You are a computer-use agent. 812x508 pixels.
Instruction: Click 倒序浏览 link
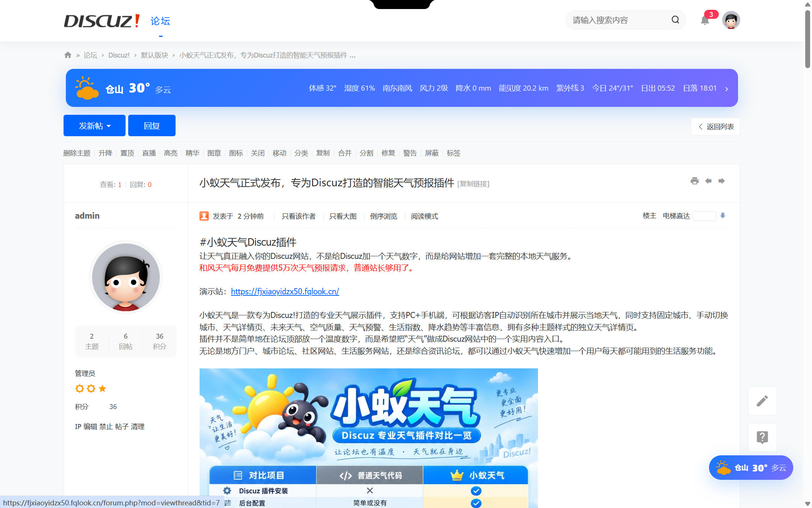coord(383,216)
